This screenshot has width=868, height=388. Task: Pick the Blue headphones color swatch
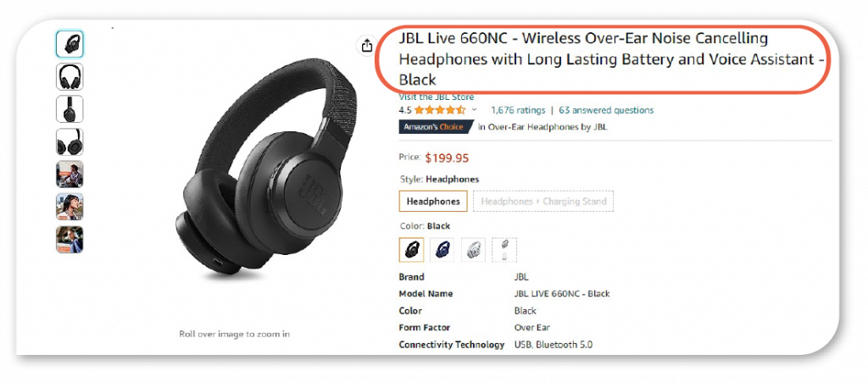[x=442, y=250]
